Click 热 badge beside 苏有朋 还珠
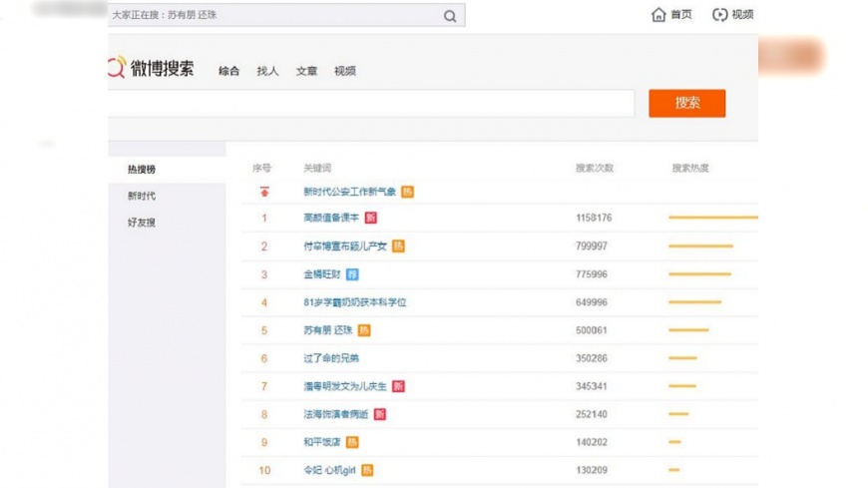 pos(364,330)
